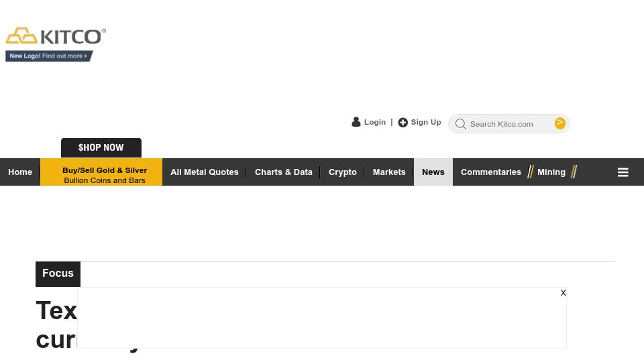Click the SHOP NOW button

[x=101, y=147]
